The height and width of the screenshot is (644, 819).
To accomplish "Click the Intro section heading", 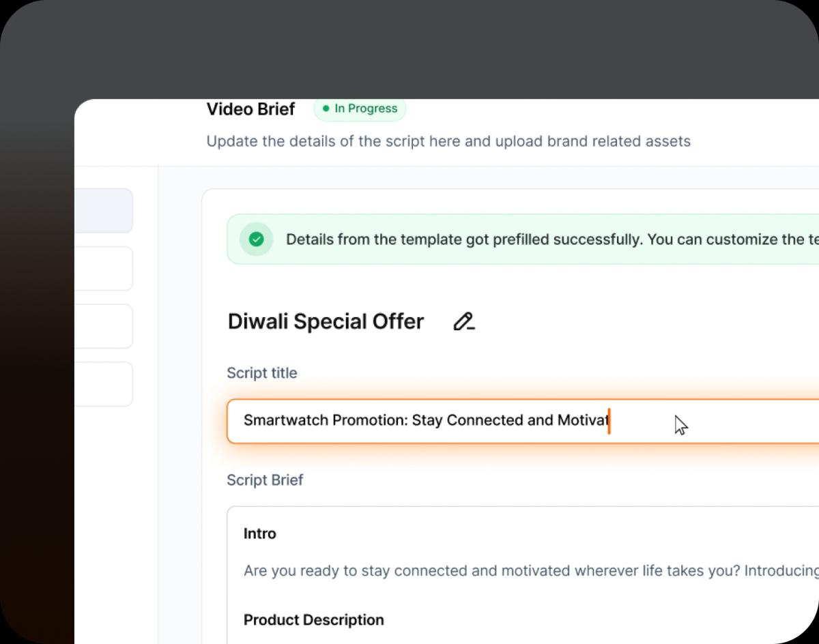I will pos(260,533).
